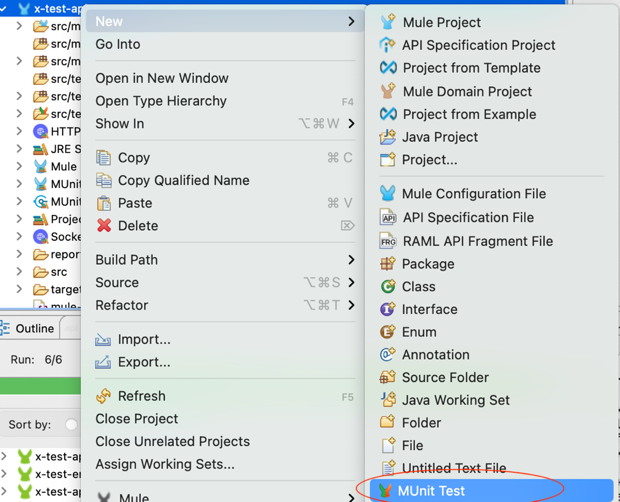This screenshot has width=620, height=502.
Task: Click the MUnit Test icon
Action: 385,491
